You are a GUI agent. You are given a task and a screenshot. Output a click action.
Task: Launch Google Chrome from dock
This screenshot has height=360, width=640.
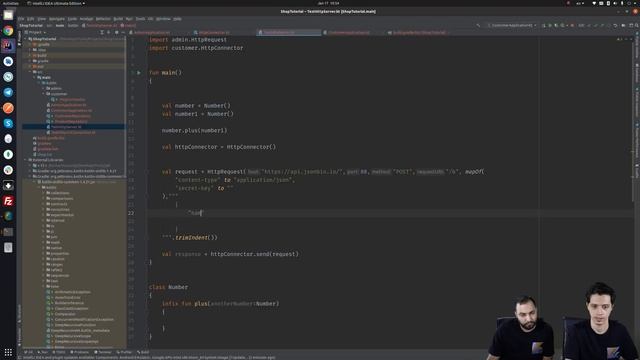(8, 31)
